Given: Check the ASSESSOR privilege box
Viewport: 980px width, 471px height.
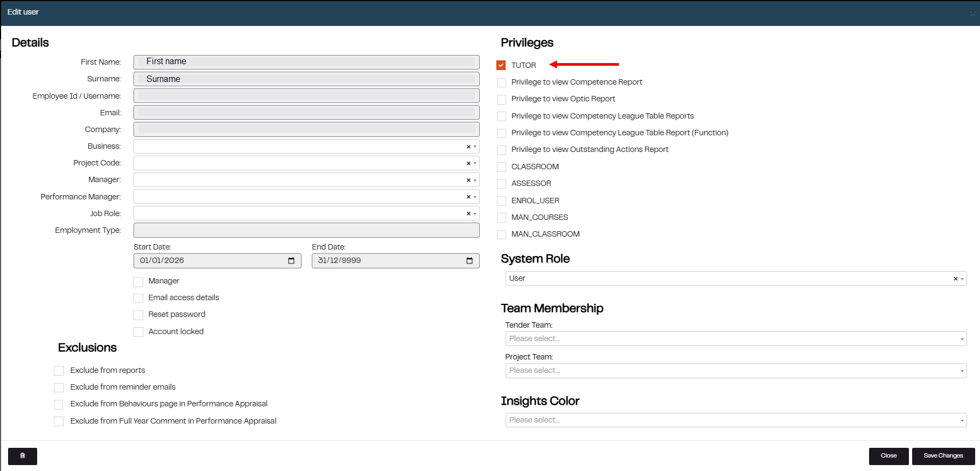Looking at the screenshot, I should [x=501, y=184].
